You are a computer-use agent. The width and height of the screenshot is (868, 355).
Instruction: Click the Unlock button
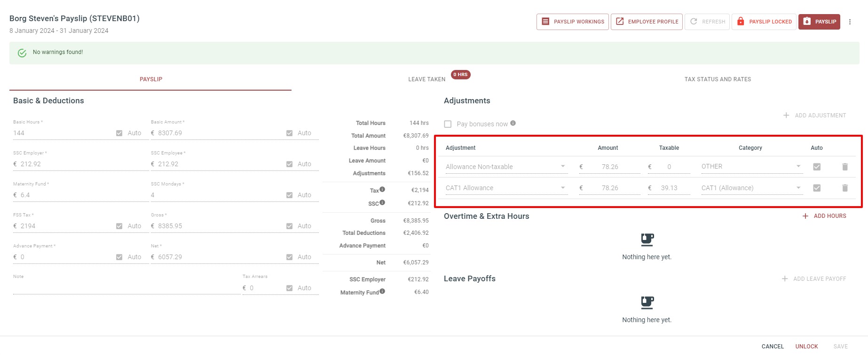[x=806, y=347]
